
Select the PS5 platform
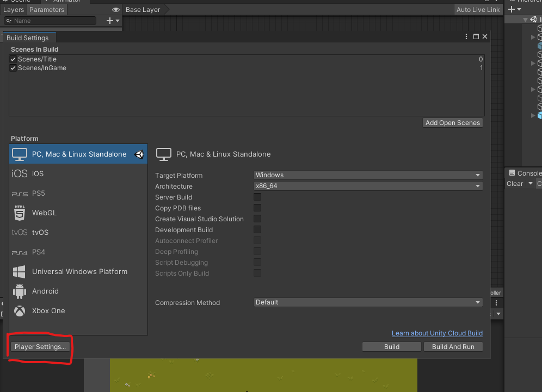click(x=78, y=193)
